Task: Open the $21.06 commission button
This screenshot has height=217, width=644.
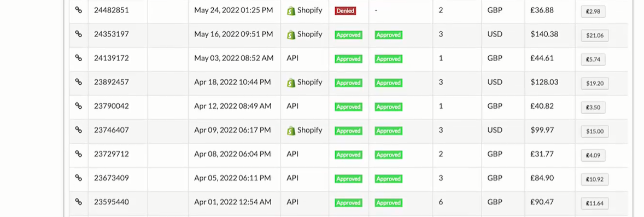Action: (x=595, y=36)
